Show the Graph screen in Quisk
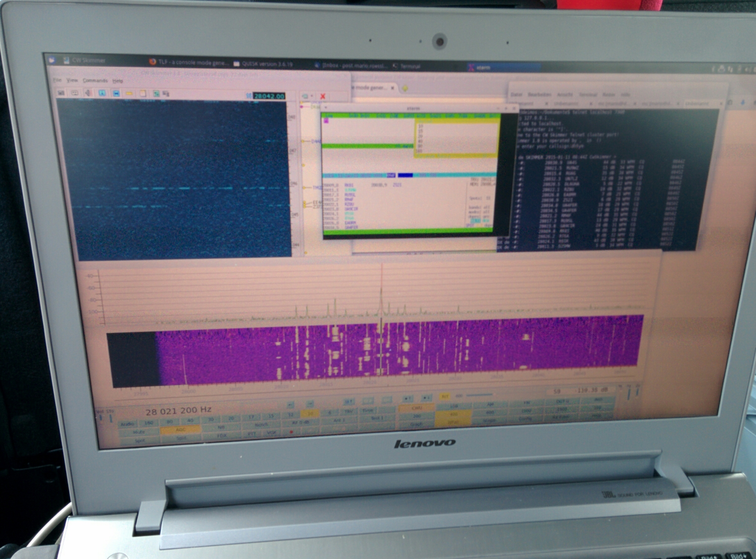756x559 pixels. 416,424
